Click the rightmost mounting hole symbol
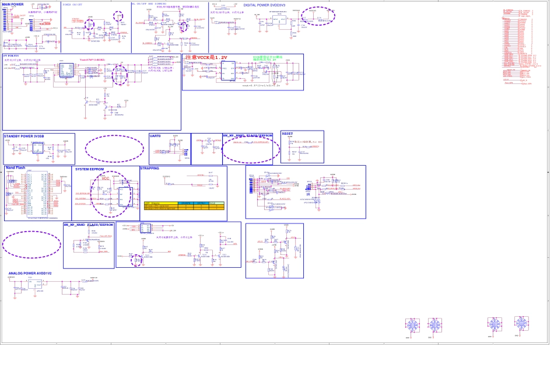The width and height of the screenshot is (554, 392). point(521,323)
